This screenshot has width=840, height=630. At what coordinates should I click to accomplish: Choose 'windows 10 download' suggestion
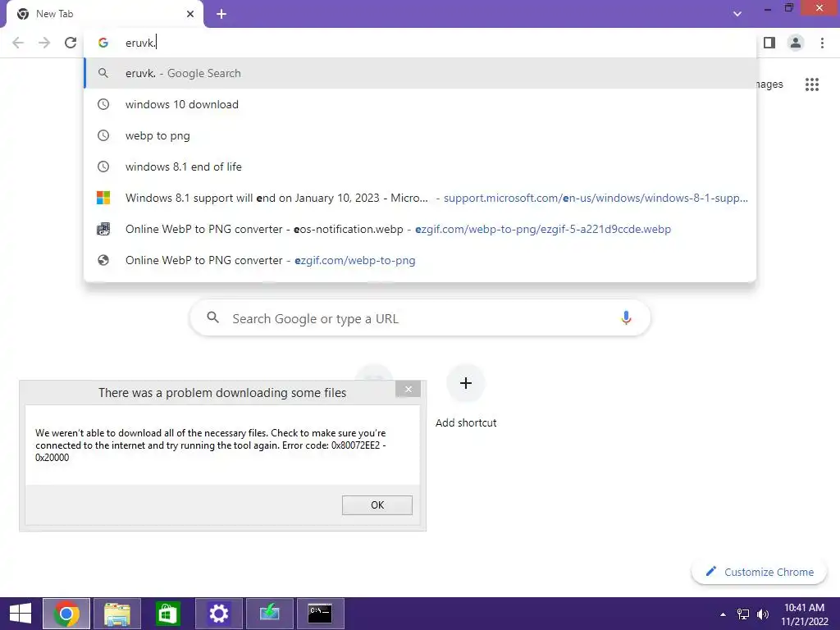pyautogui.click(x=420, y=104)
